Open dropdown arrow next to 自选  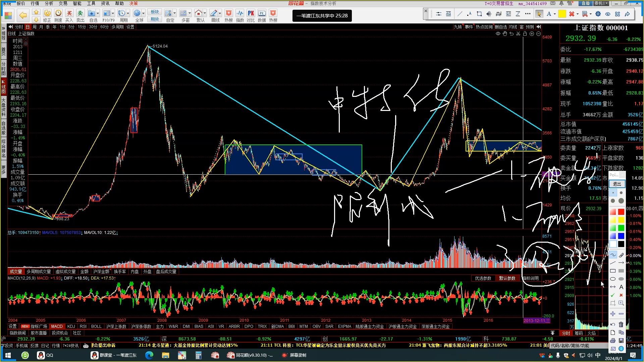(98, 13)
